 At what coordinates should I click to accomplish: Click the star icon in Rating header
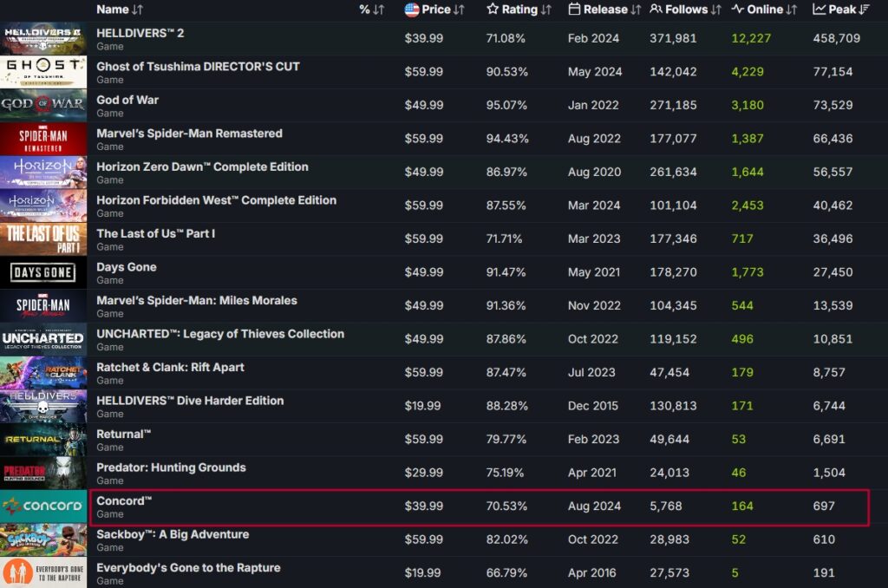pyautogui.click(x=493, y=10)
